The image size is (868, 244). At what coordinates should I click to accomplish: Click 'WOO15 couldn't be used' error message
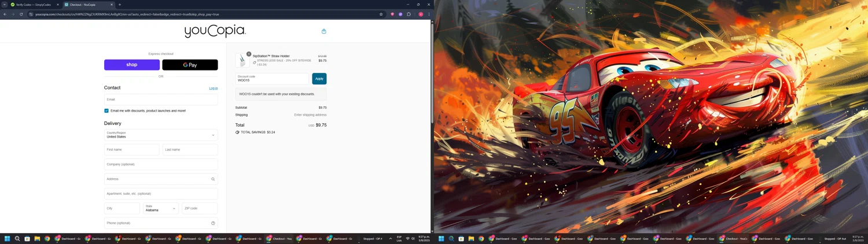[277, 94]
